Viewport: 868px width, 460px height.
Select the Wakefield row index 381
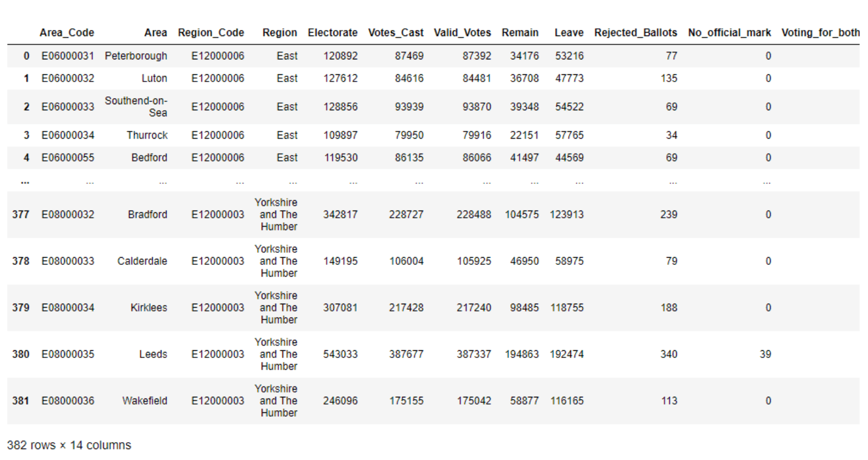(x=21, y=401)
